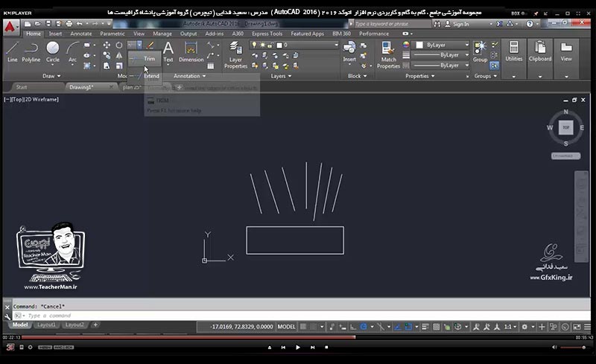Choose the Rotate tool in Modify panel
The width and height of the screenshot is (596, 364).
pos(119,45)
